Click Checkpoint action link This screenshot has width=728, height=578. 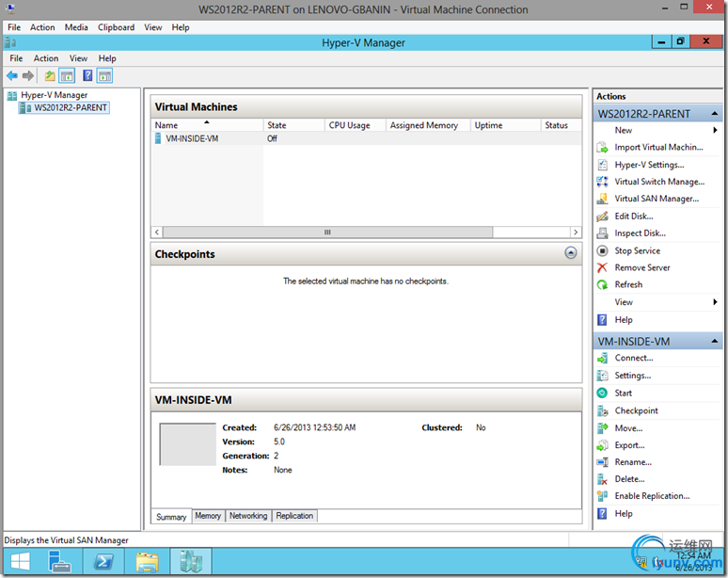[x=637, y=410]
